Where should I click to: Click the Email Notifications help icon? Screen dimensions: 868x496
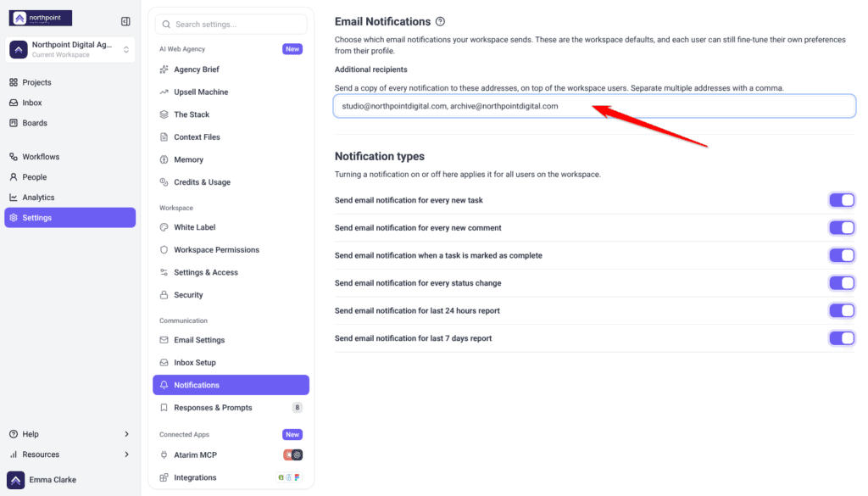tap(440, 21)
